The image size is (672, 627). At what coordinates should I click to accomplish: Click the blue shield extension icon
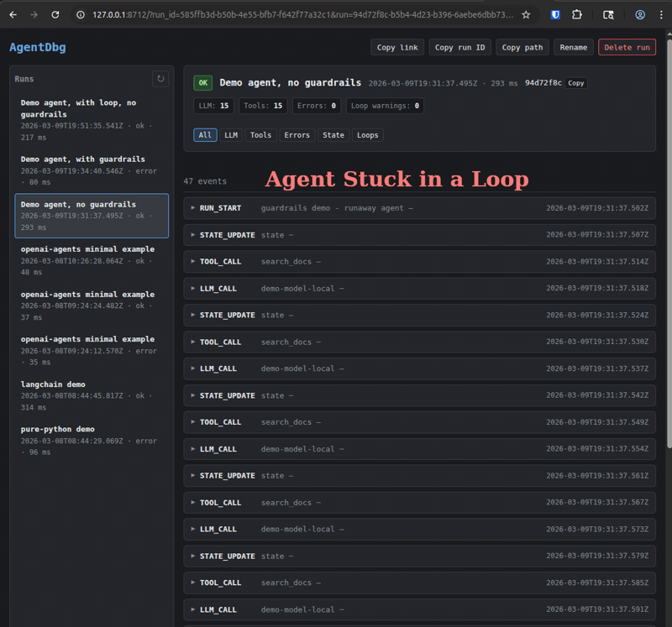point(554,14)
